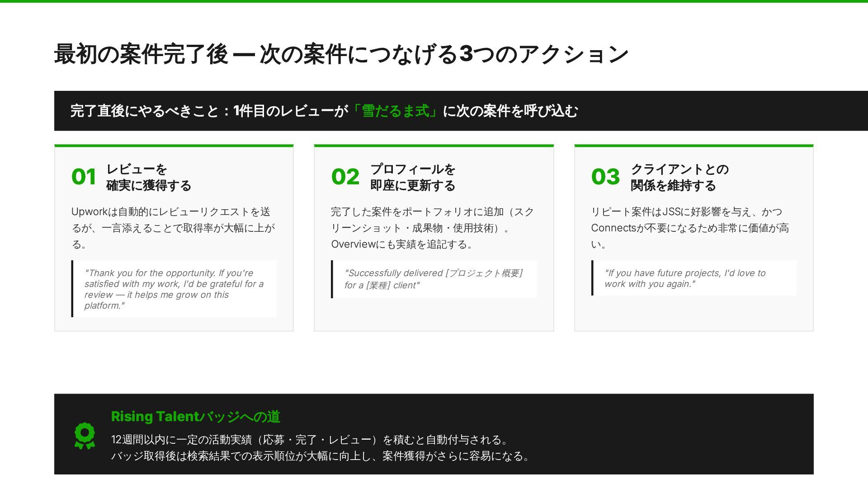Select the heading クライアントとの関係を維持する
Viewport: 868px width, 488px height.
click(679, 177)
